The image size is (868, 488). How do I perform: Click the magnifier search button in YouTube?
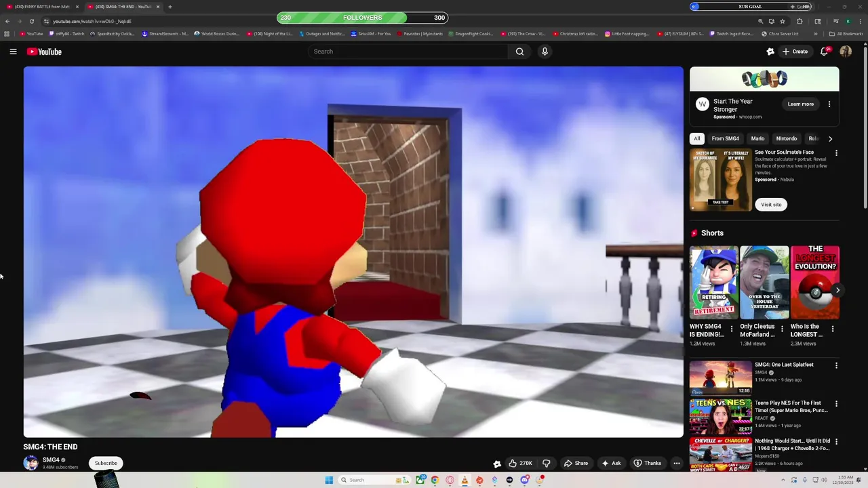[x=519, y=52]
